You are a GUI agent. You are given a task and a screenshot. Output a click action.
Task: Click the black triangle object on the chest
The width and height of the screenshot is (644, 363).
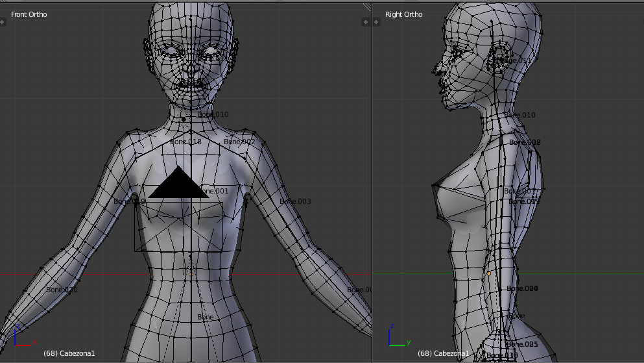[x=178, y=182]
